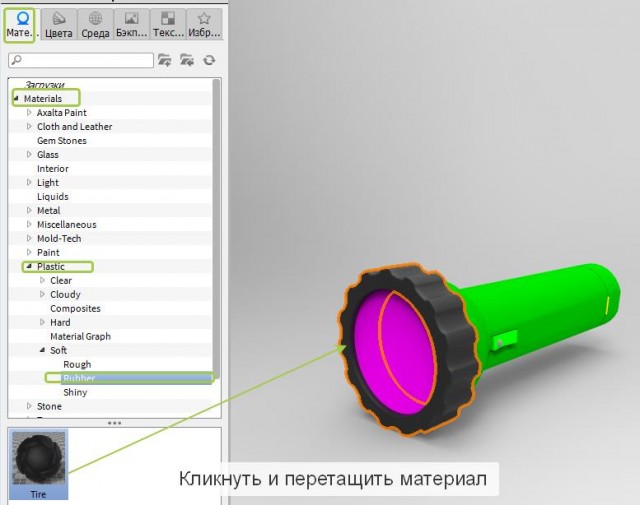The image size is (640, 505).
Task: Select the Загрузки downloads folder
Action: point(44,85)
